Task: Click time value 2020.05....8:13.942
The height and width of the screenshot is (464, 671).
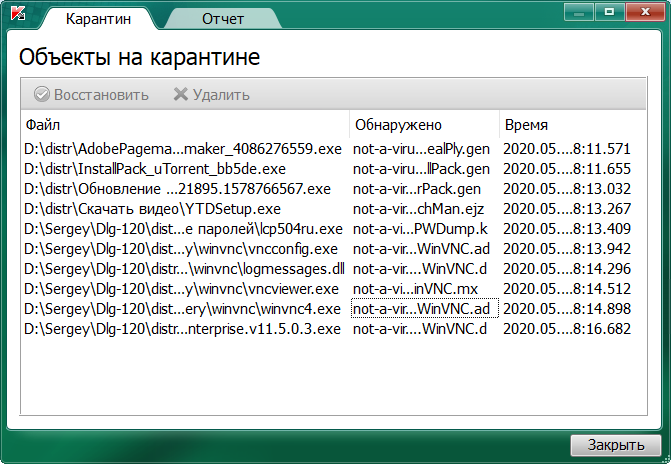Action: (x=567, y=249)
